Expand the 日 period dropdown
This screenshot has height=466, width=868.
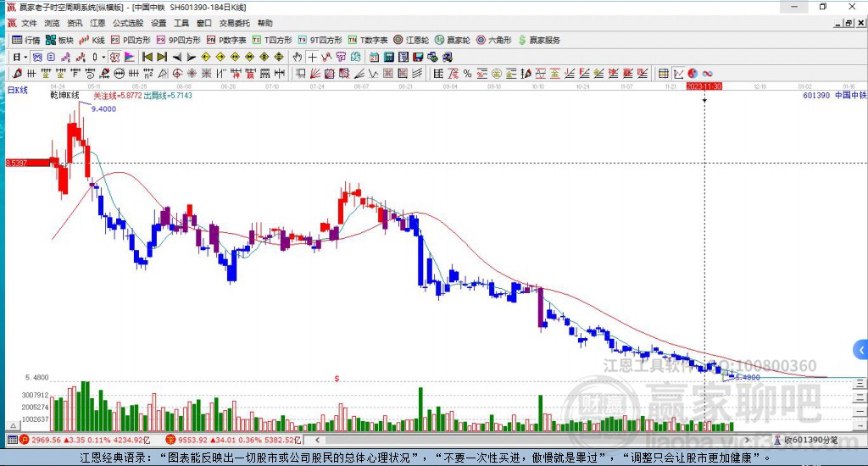[25, 57]
